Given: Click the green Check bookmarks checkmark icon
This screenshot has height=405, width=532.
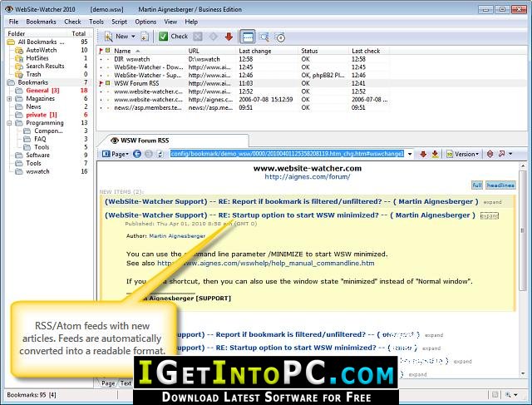Looking at the screenshot, I should [163, 37].
